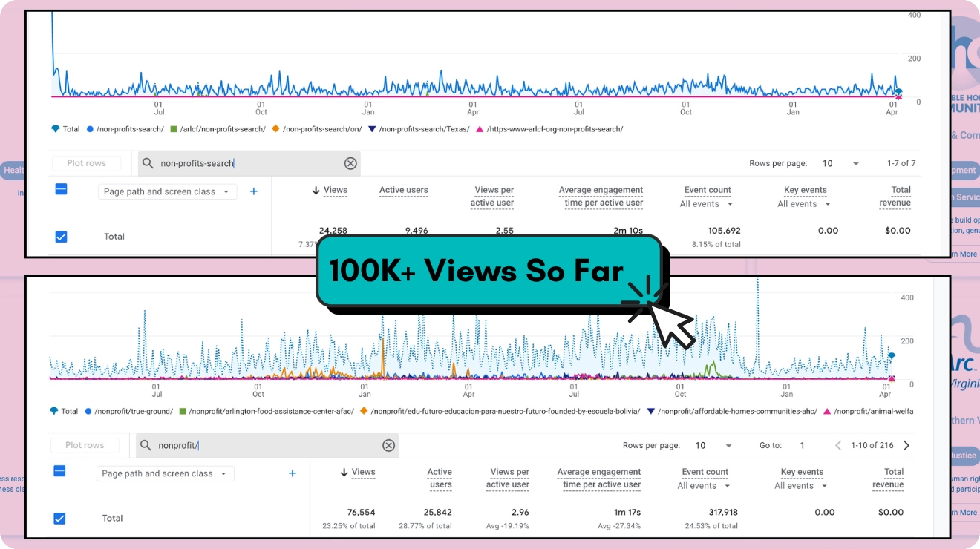Screen dimensions: 980x549
Task: Click Event count header in the non-profits-search table
Action: tap(708, 190)
